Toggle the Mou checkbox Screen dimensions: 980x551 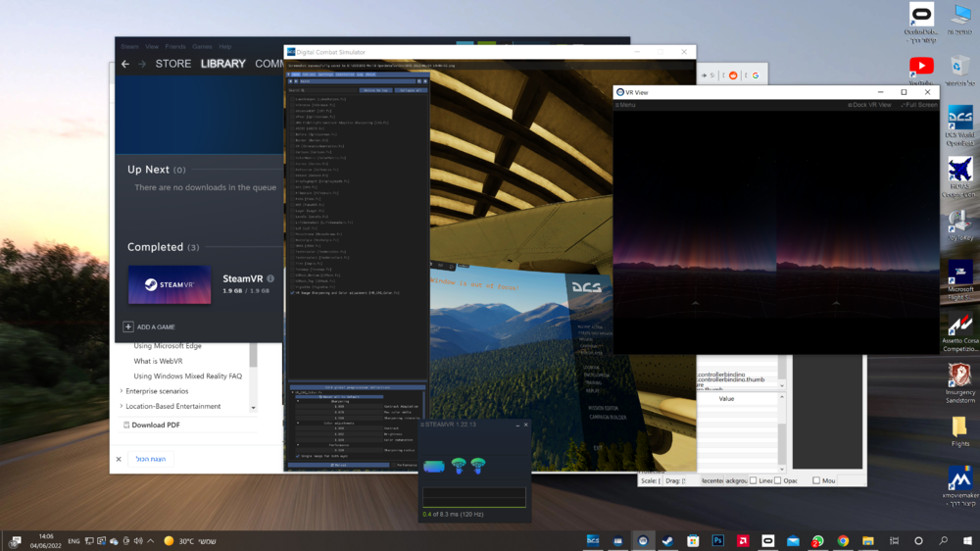coord(815,480)
